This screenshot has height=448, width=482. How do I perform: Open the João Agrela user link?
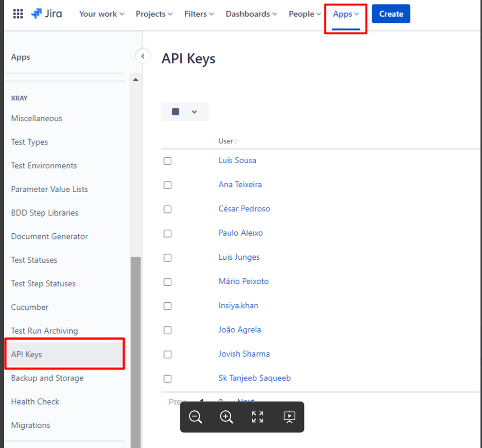[x=240, y=330]
